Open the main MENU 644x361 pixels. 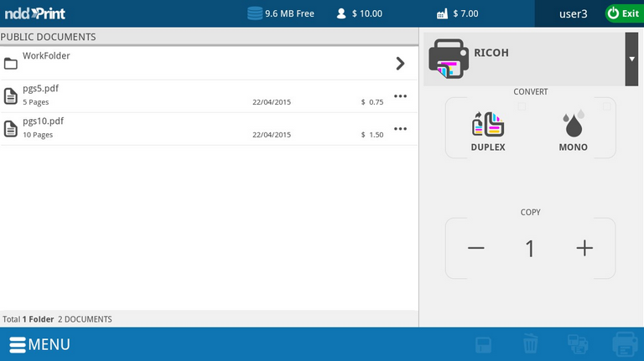click(x=40, y=344)
